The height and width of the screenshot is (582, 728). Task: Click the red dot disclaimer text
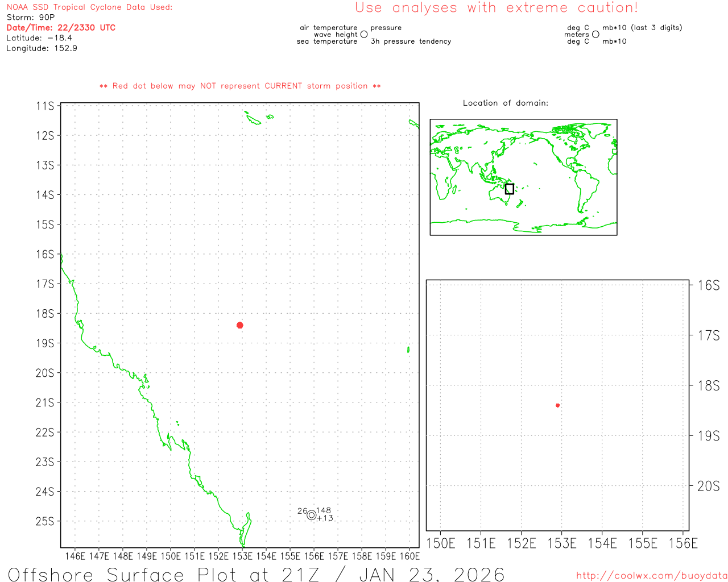[x=240, y=86]
